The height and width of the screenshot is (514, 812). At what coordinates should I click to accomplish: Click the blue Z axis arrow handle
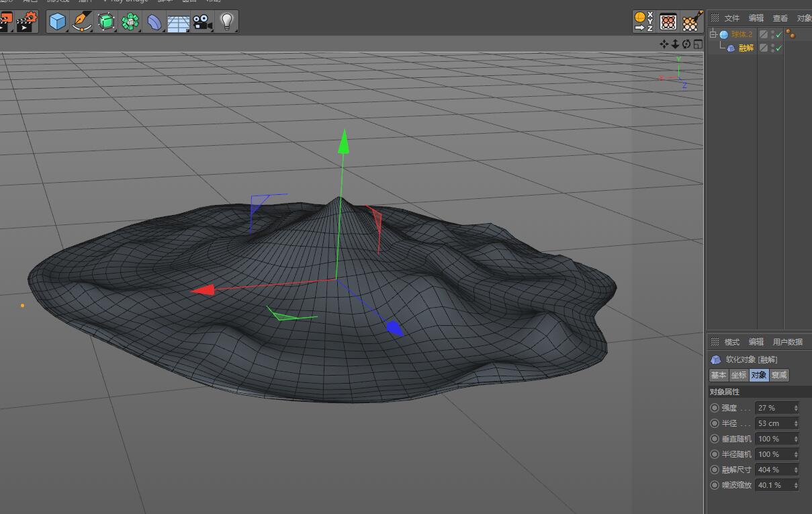pyautogui.click(x=394, y=328)
